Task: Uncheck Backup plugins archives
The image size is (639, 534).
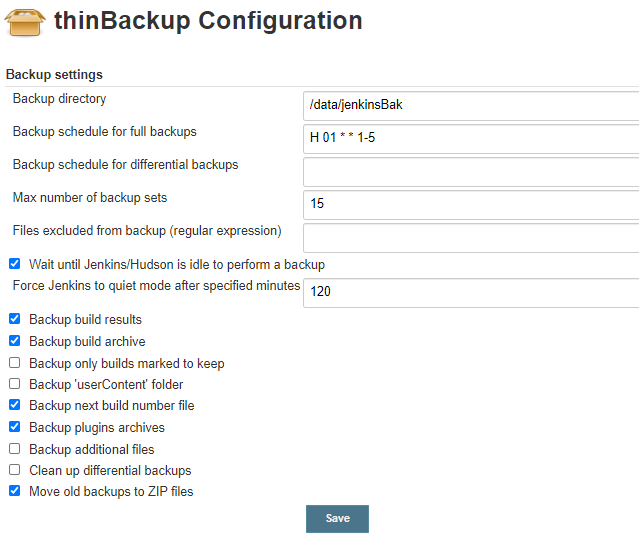Action: [15, 427]
